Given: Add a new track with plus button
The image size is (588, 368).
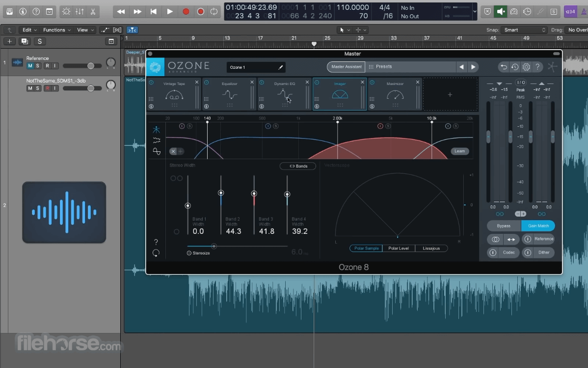Looking at the screenshot, I should pyautogui.click(x=9, y=41).
